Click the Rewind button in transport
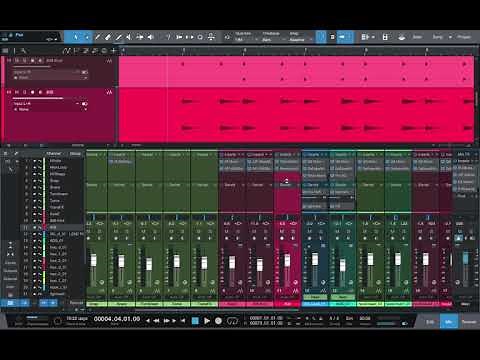The width and height of the screenshot is (480, 360). pos(156,321)
